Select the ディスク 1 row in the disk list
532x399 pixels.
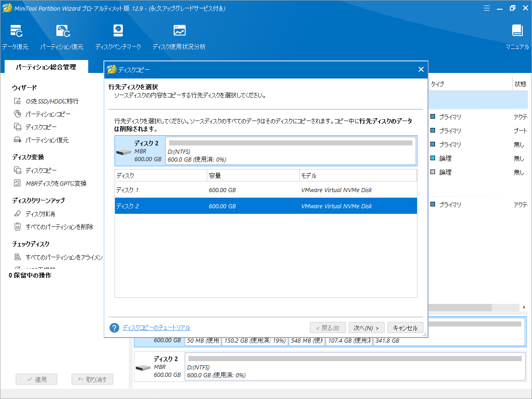pyautogui.click(x=266, y=190)
